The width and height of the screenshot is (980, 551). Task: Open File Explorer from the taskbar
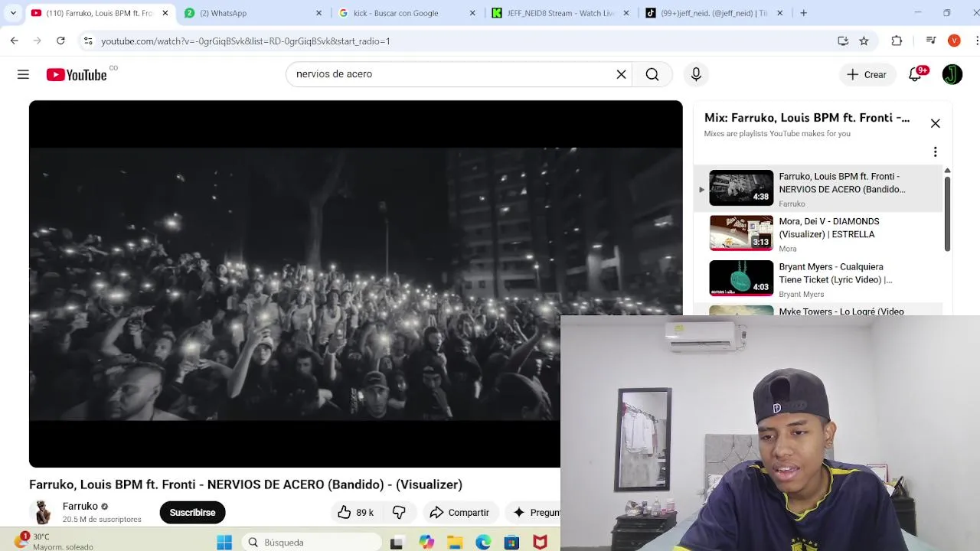[x=455, y=543]
